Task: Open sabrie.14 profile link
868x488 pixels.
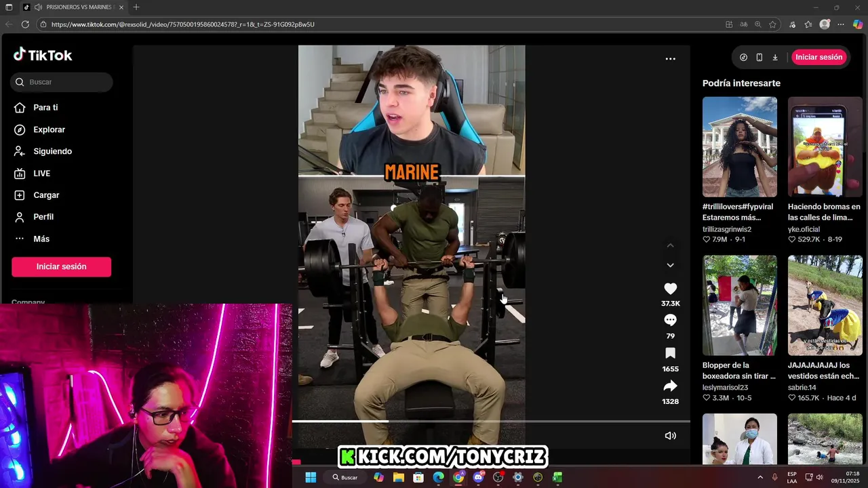Action: pyautogui.click(x=802, y=388)
